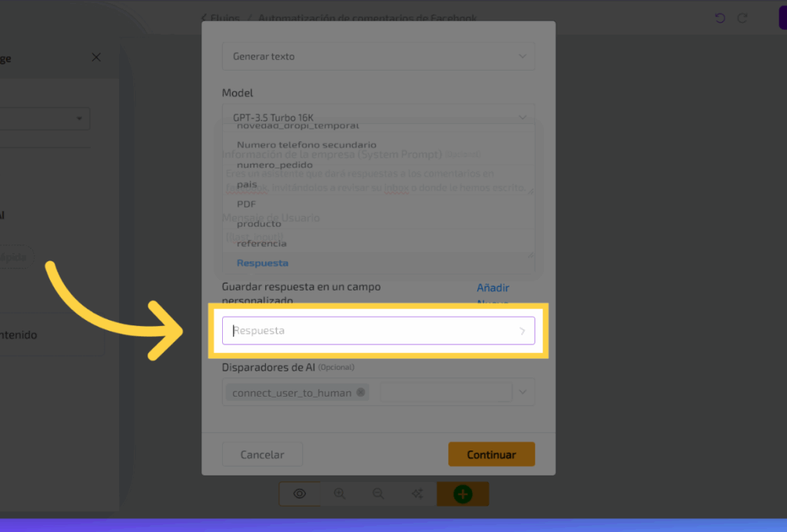The width and height of the screenshot is (787, 532).
Task: Click the undo arrow icon
Action: coord(720,18)
